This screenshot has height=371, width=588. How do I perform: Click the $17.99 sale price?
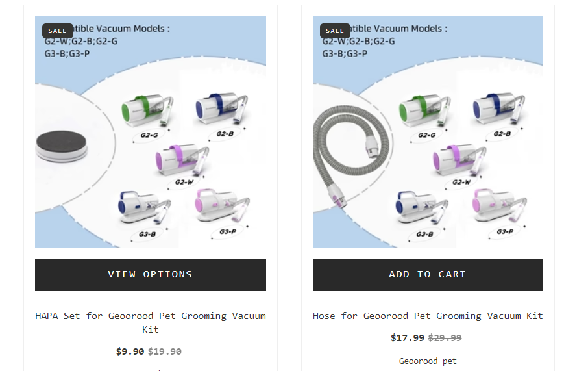[407, 338]
